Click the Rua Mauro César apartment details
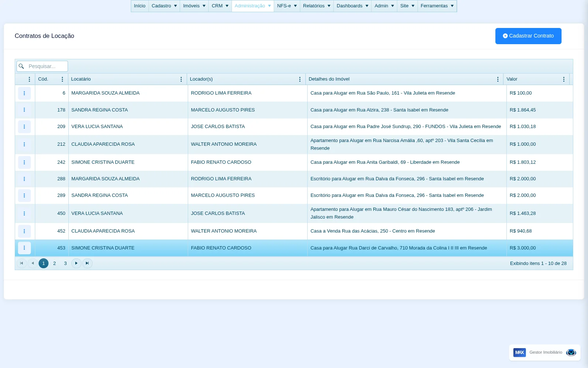 pyautogui.click(x=401, y=213)
